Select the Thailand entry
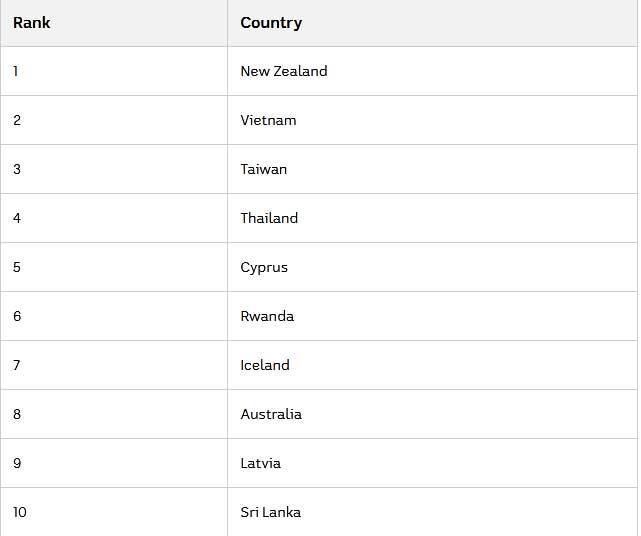Viewport: 641px width, 536px height. pyautogui.click(x=269, y=218)
